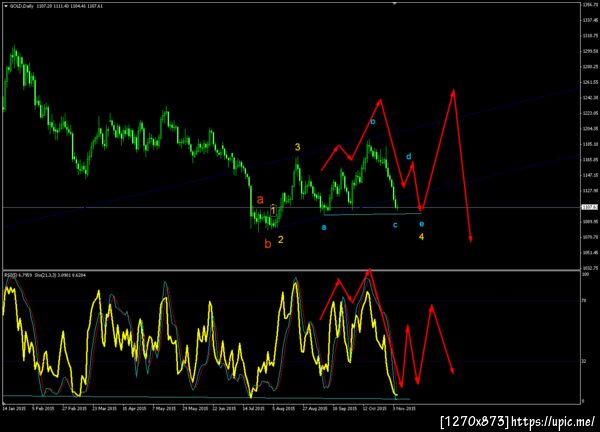
Task: Click the '7 May 2015' date label
Action: tap(164, 409)
